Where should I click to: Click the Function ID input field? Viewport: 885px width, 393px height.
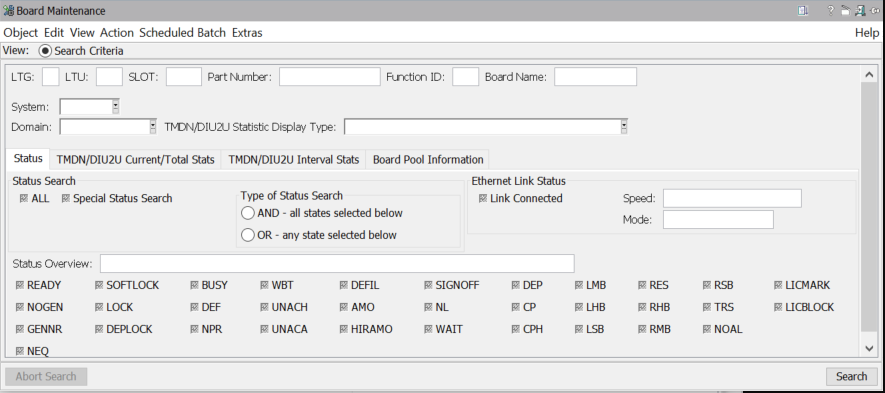click(x=466, y=77)
